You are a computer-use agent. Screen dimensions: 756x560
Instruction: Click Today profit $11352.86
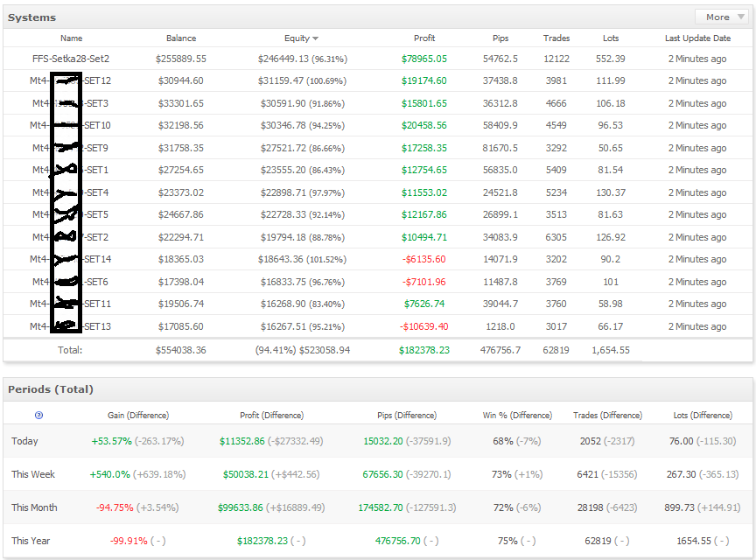point(242,441)
